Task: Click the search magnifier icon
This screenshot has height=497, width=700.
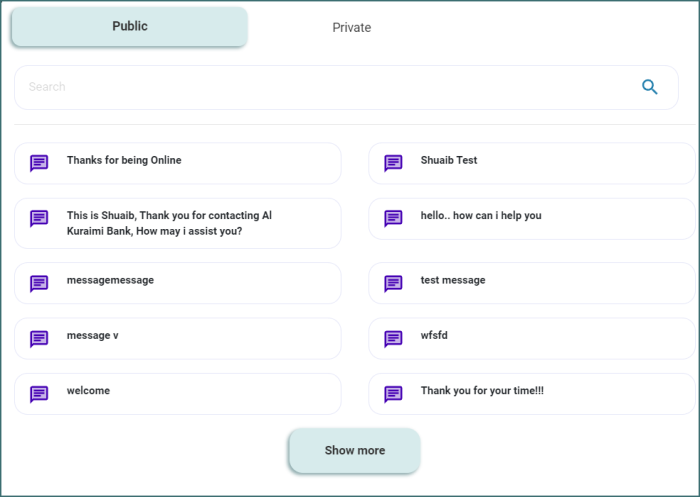Action: pos(650,87)
